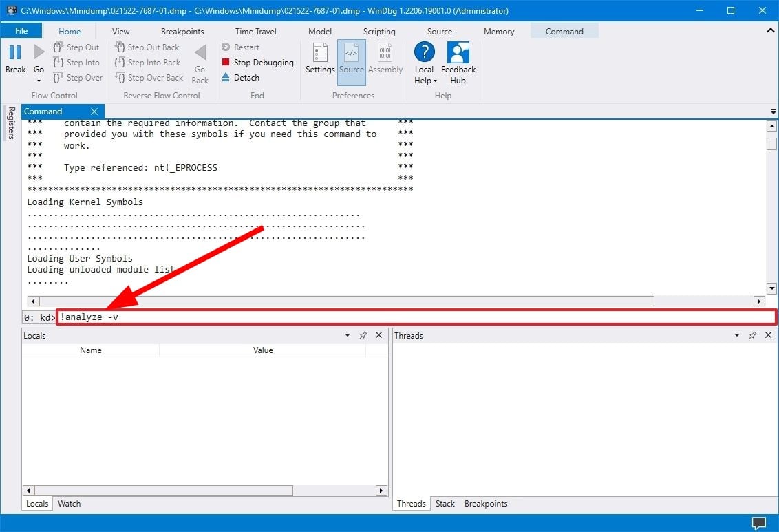
Task: Click the WinDbg app icon in title bar
Action: (12, 10)
